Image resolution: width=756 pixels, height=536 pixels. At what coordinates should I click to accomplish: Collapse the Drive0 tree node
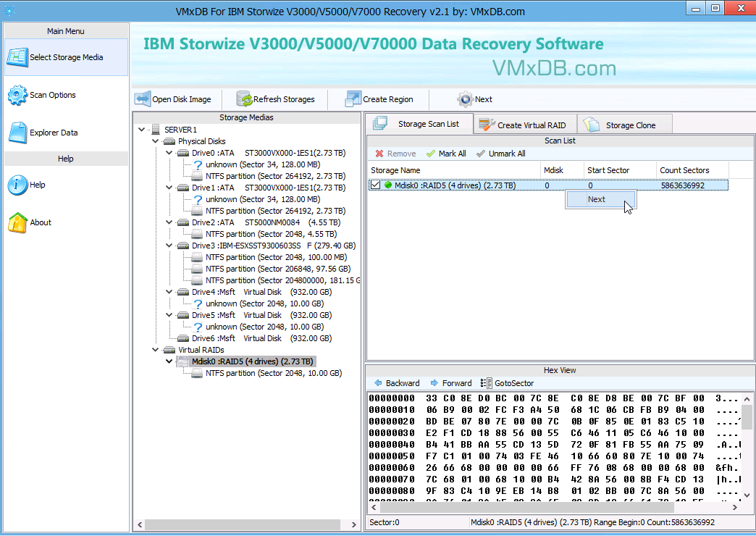click(169, 153)
